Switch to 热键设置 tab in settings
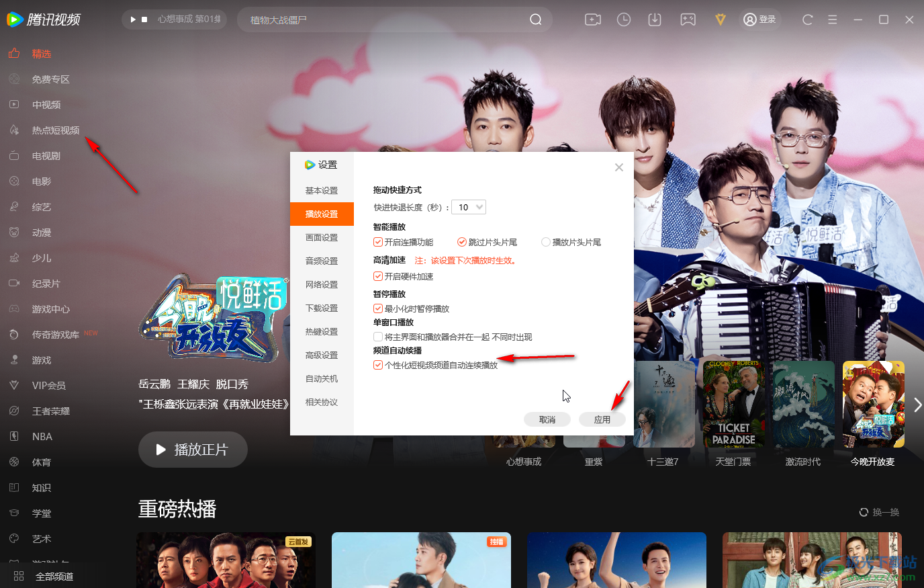The height and width of the screenshot is (588, 924). [322, 332]
